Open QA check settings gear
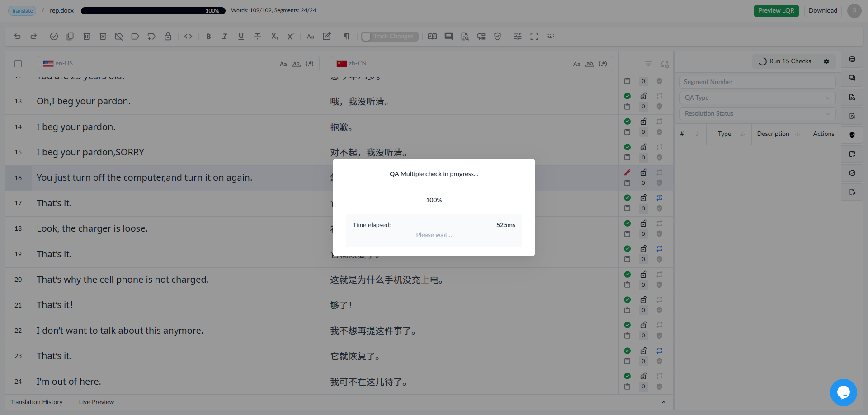This screenshot has height=415, width=868. (x=826, y=61)
